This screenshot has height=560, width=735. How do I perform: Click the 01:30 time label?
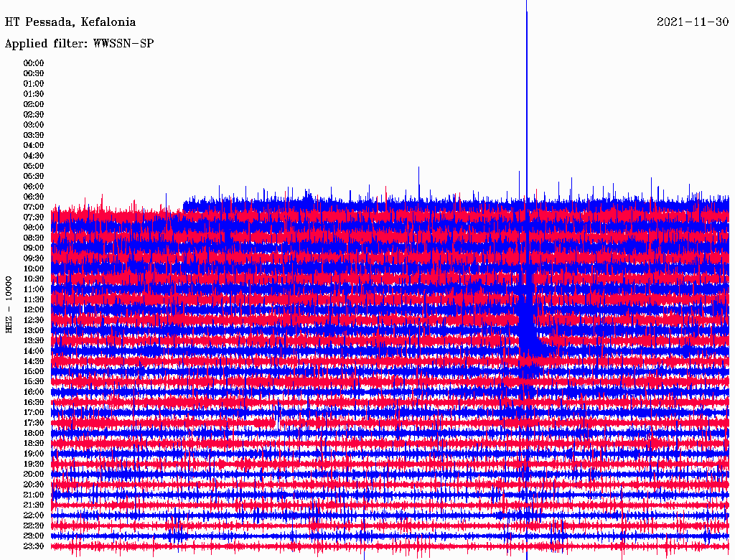pyautogui.click(x=34, y=94)
